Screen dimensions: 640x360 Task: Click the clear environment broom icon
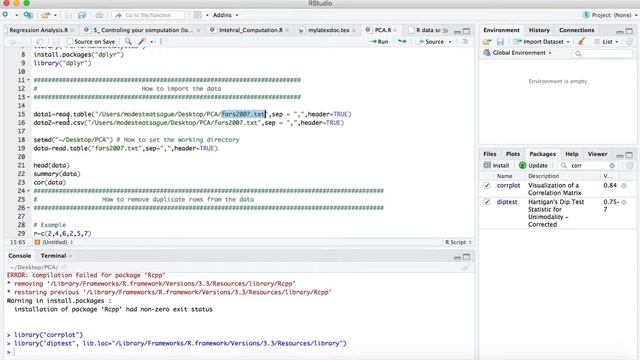point(581,41)
